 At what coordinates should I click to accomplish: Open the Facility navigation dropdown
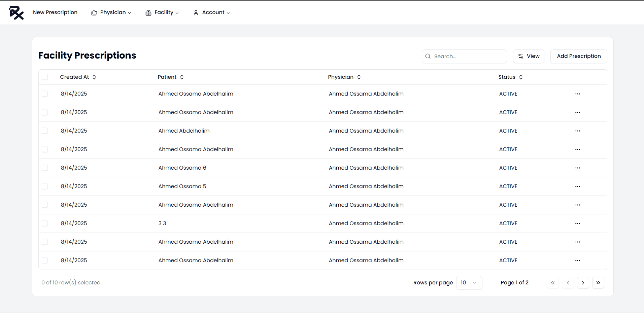point(162,12)
